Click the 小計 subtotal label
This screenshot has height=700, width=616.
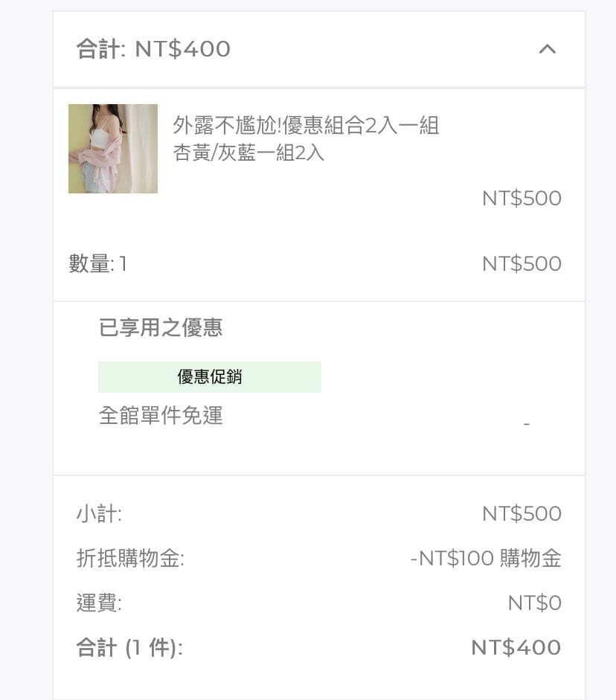(99, 513)
